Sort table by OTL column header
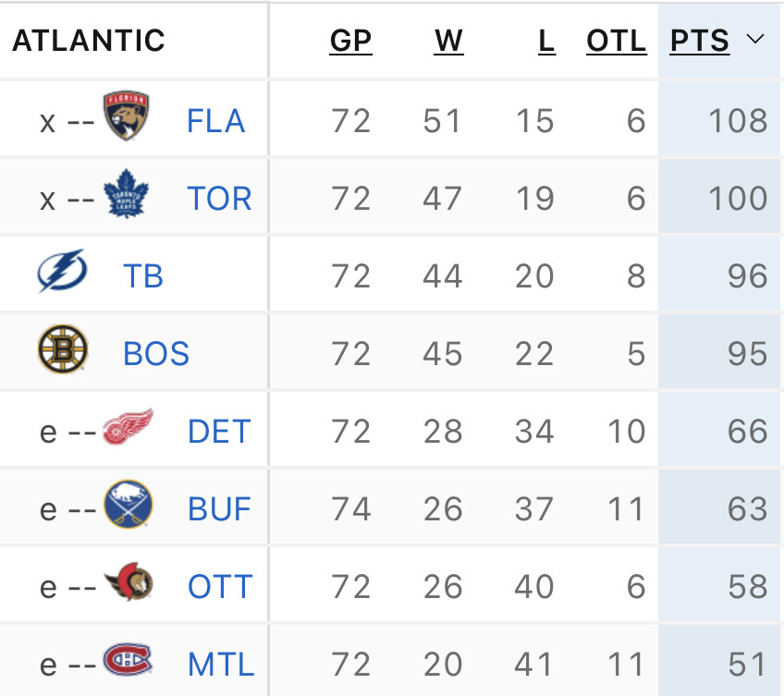 617,41
